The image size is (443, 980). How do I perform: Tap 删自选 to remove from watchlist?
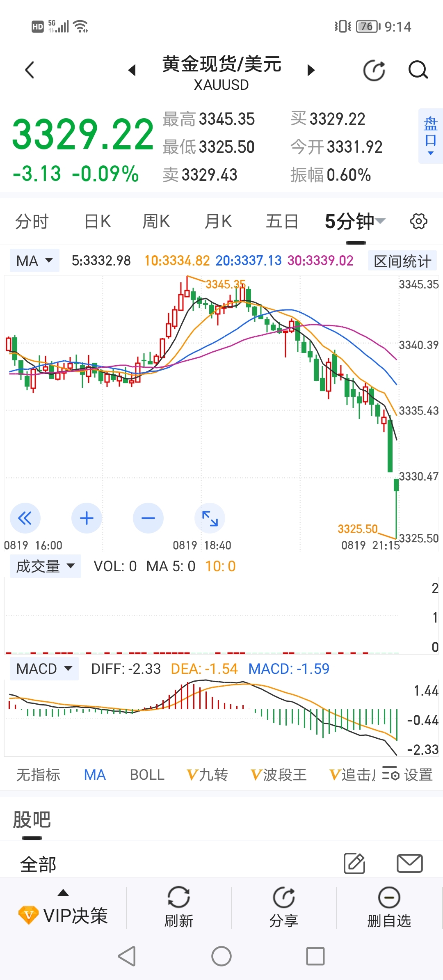tap(389, 908)
